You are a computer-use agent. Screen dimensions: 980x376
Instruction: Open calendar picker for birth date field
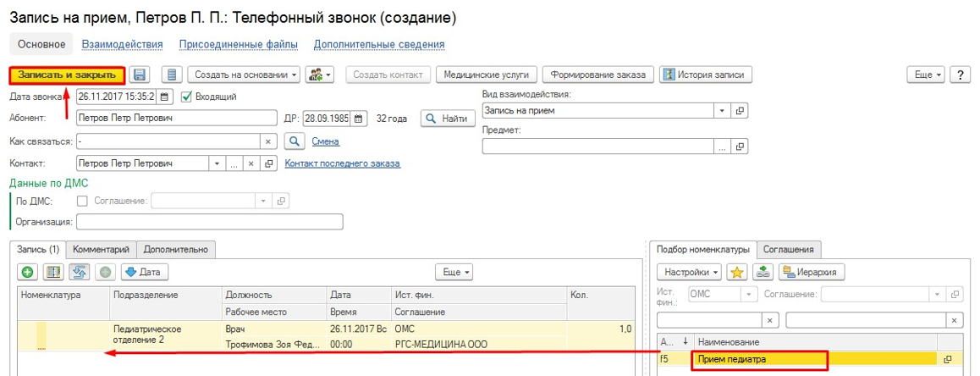click(359, 119)
